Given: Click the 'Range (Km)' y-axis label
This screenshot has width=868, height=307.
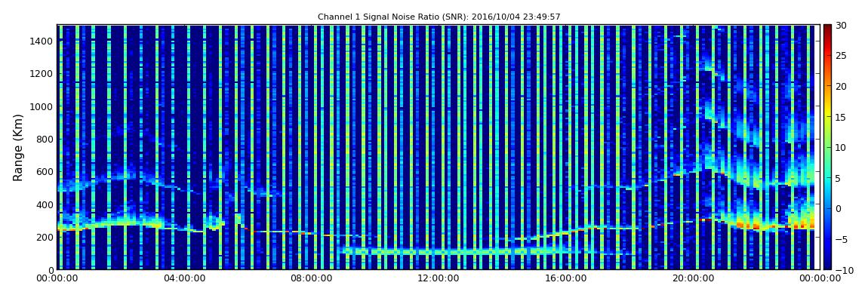Looking at the screenshot, I should pyautogui.click(x=18, y=148).
